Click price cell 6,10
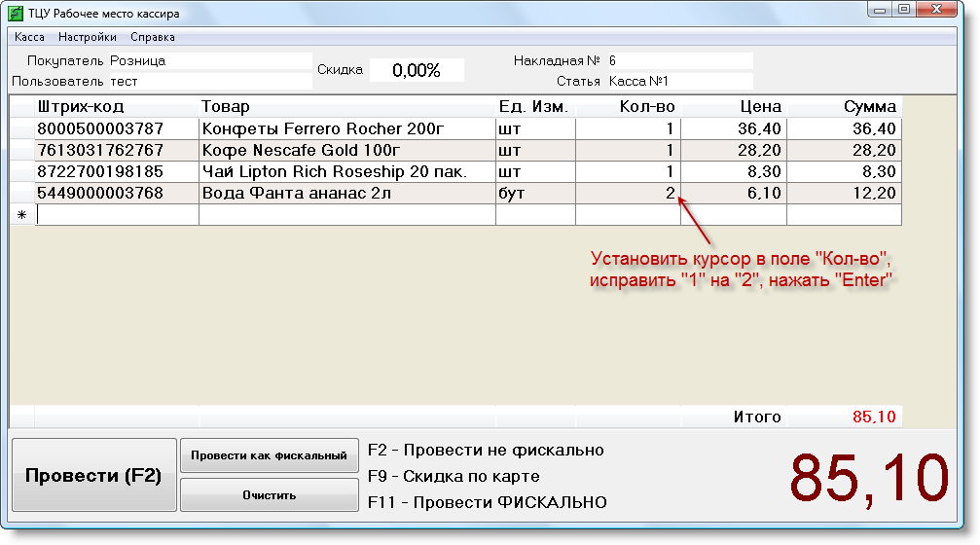980x545 pixels. (734, 193)
